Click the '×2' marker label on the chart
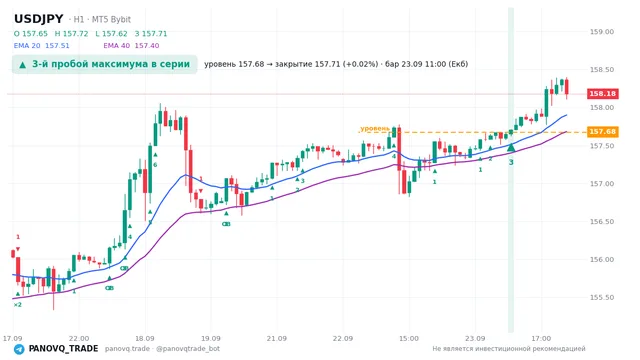This screenshot has height=360, width=640. [18, 304]
